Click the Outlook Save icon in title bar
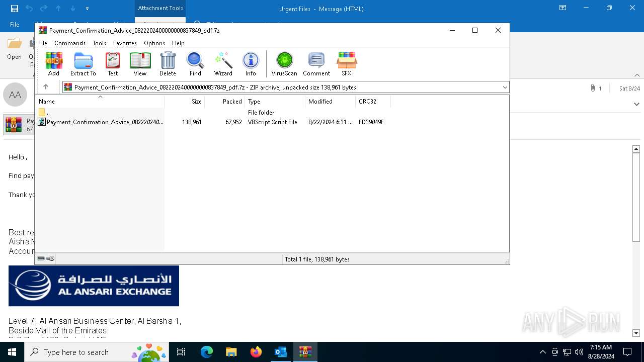The height and width of the screenshot is (362, 644). pyautogui.click(x=15, y=9)
